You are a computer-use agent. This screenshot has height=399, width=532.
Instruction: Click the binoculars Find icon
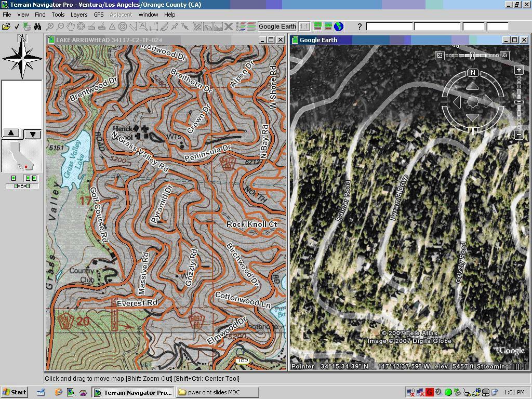(x=38, y=26)
